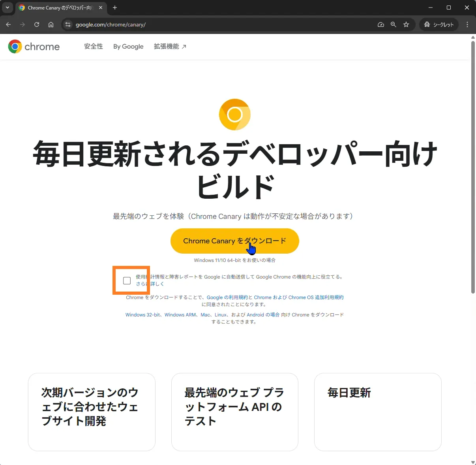Open the zoom magnifier icon
The image size is (476, 465).
point(394,24)
